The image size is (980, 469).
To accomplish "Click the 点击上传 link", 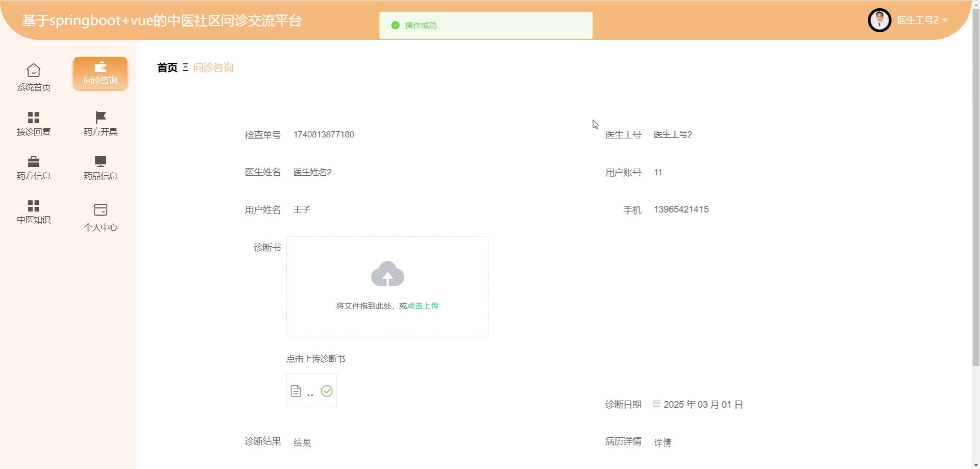I will click(x=423, y=306).
